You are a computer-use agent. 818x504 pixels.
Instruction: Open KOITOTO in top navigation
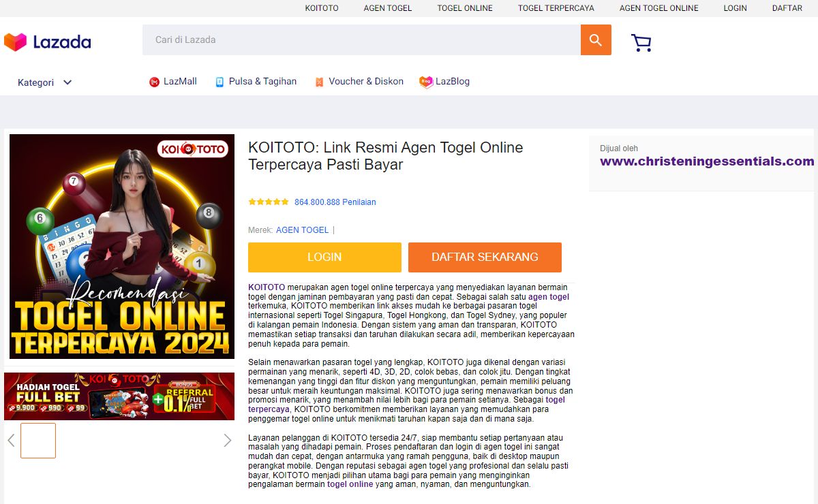[322, 8]
